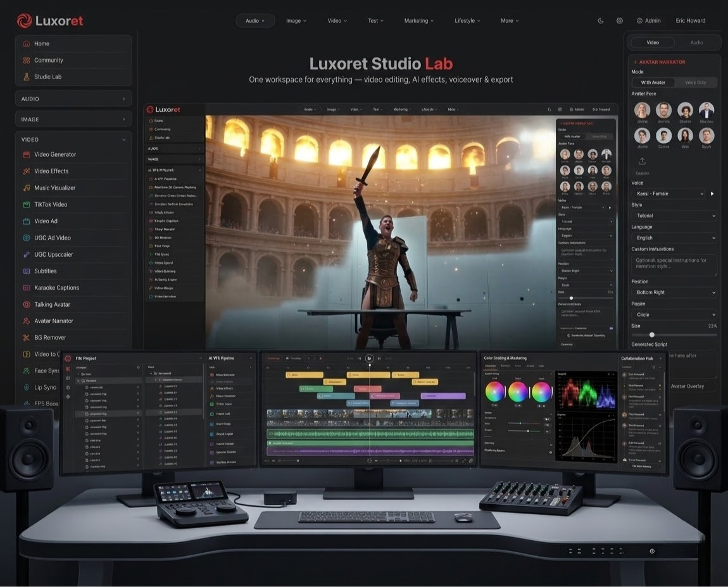728x587 pixels.
Task: Open the Voice dropdown showing Kaesi - Female
Action: click(668, 194)
